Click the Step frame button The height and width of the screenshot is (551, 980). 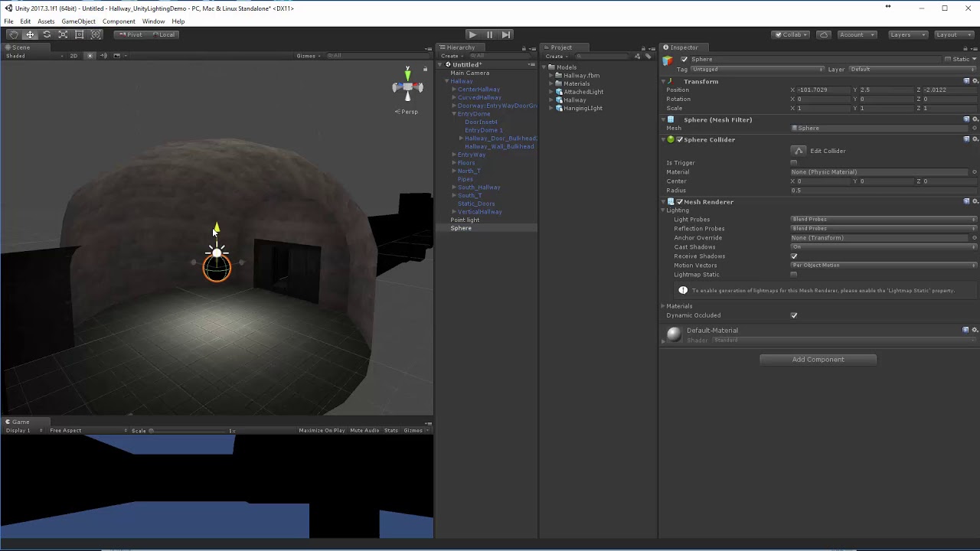click(x=506, y=34)
